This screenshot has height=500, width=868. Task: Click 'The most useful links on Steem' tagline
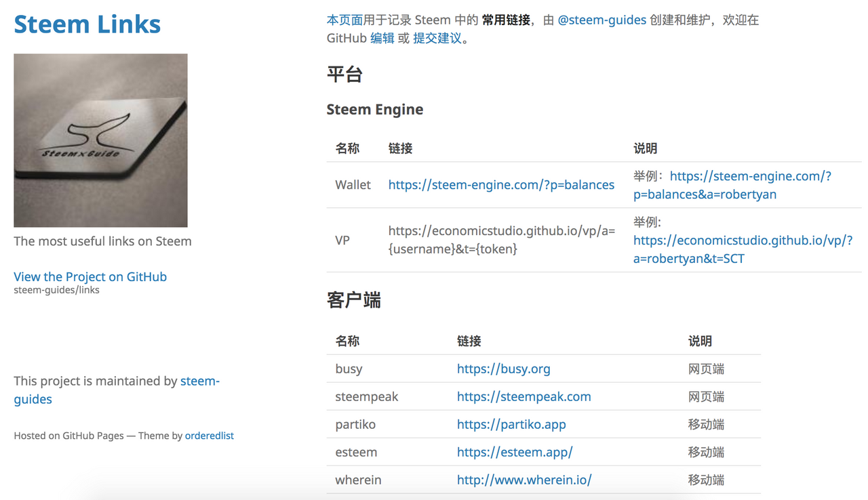point(102,241)
